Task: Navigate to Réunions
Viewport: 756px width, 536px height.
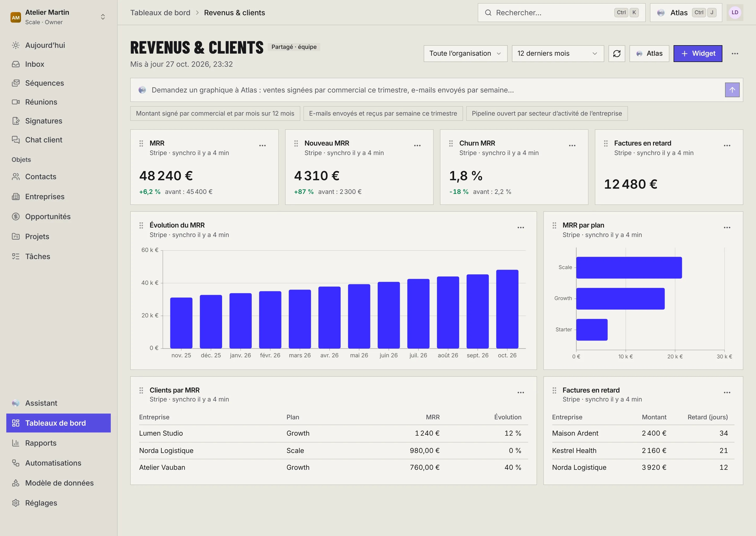Action: (x=58, y=102)
